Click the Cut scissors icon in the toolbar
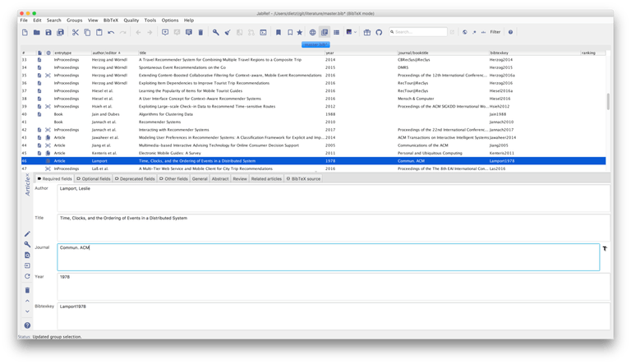This screenshot has width=631, height=364. (75, 32)
